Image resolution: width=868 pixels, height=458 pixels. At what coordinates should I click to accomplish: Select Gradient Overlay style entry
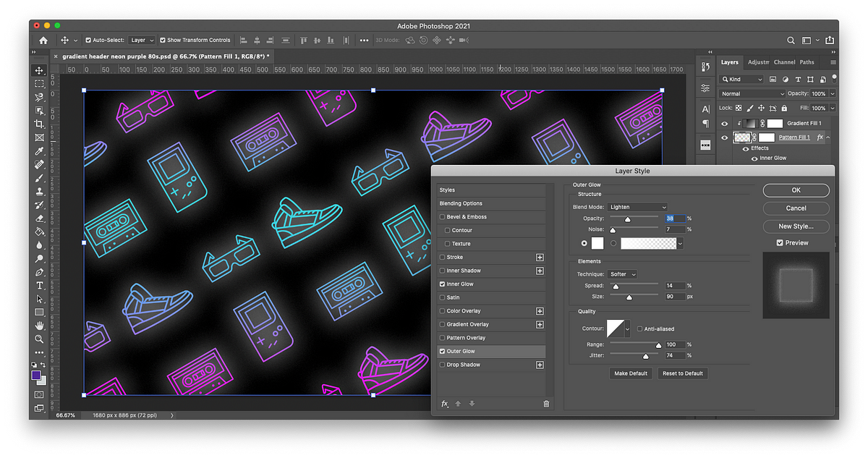(468, 325)
